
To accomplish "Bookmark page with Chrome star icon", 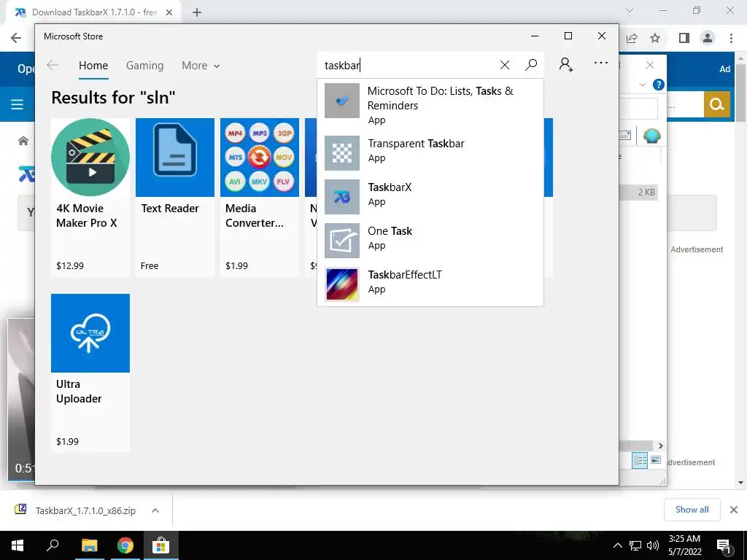I will (x=655, y=38).
